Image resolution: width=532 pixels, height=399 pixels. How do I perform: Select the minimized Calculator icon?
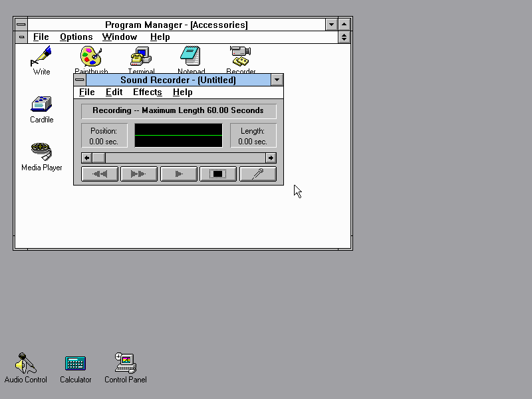(x=75, y=364)
